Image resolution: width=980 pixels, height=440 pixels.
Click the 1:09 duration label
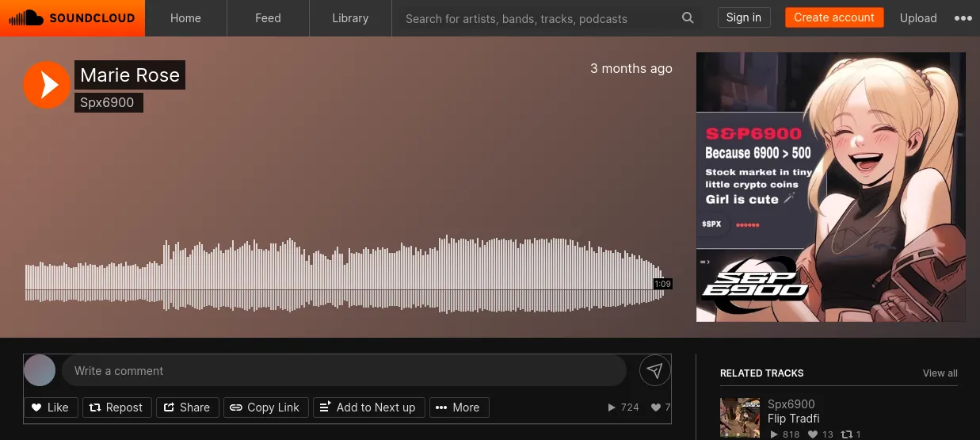coord(662,284)
